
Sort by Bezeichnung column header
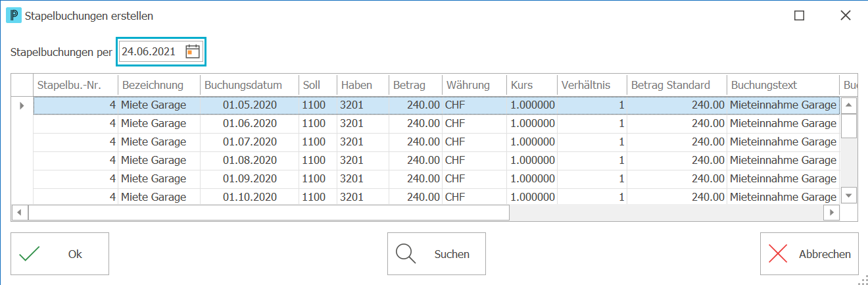159,85
